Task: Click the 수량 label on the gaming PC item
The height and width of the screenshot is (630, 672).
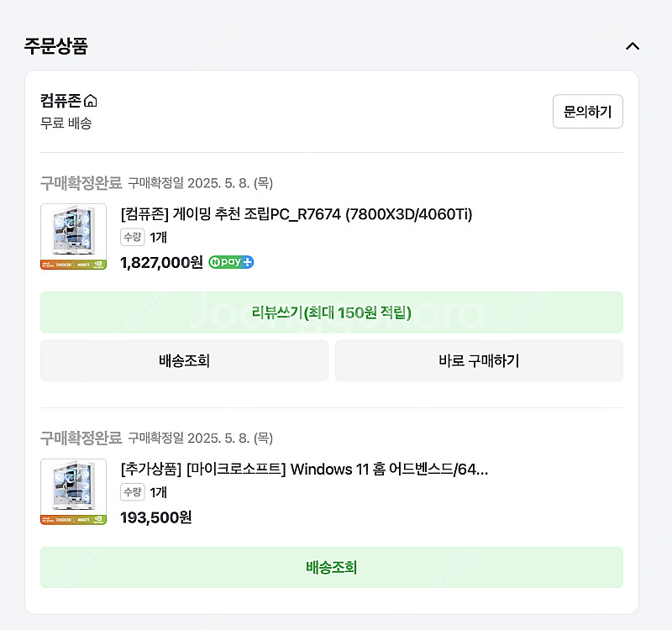Action: pyautogui.click(x=133, y=237)
